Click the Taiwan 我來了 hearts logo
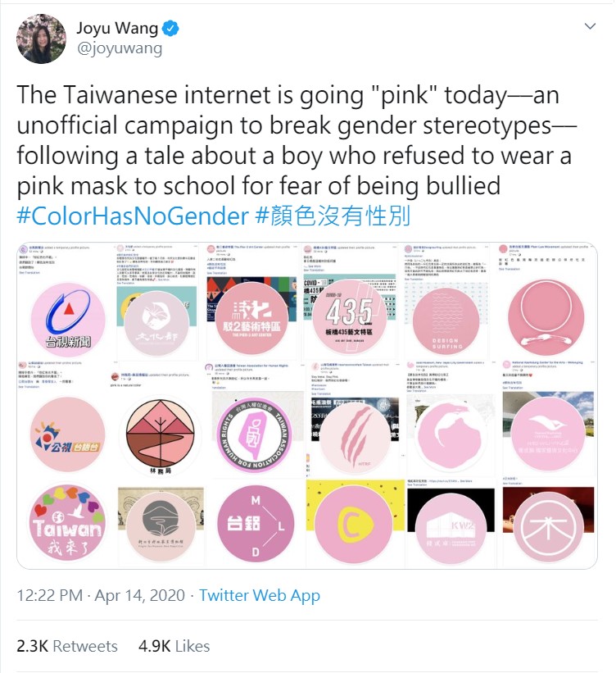616x673 pixels. click(x=68, y=523)
